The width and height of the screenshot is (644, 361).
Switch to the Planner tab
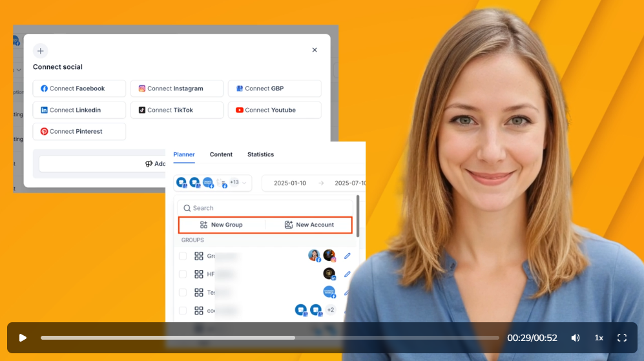[184, 154]
